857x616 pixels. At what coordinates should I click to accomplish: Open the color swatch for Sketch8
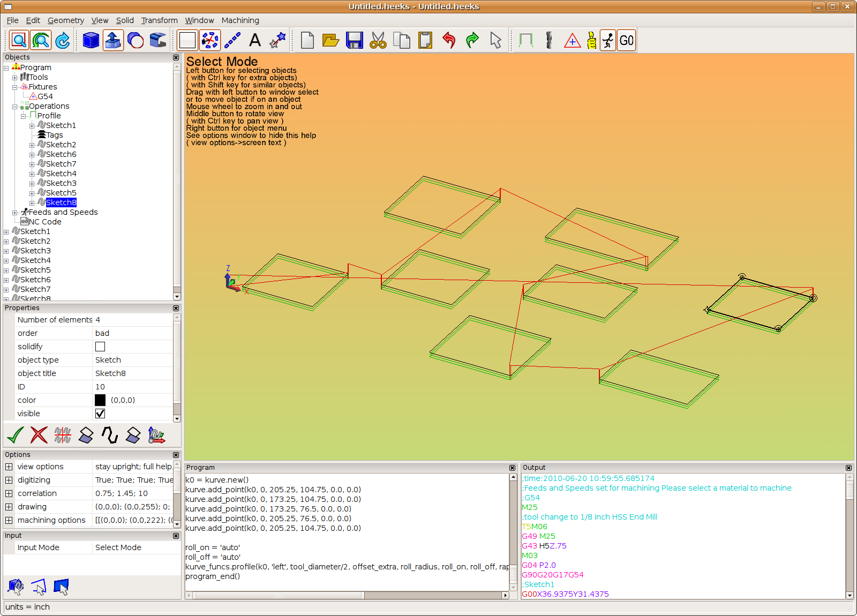point(100,400)
